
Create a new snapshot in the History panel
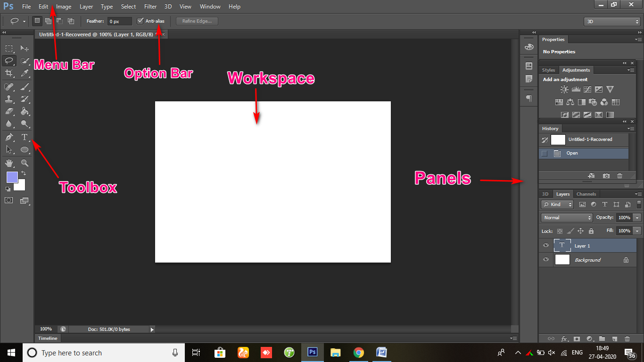tap(606, 175)
